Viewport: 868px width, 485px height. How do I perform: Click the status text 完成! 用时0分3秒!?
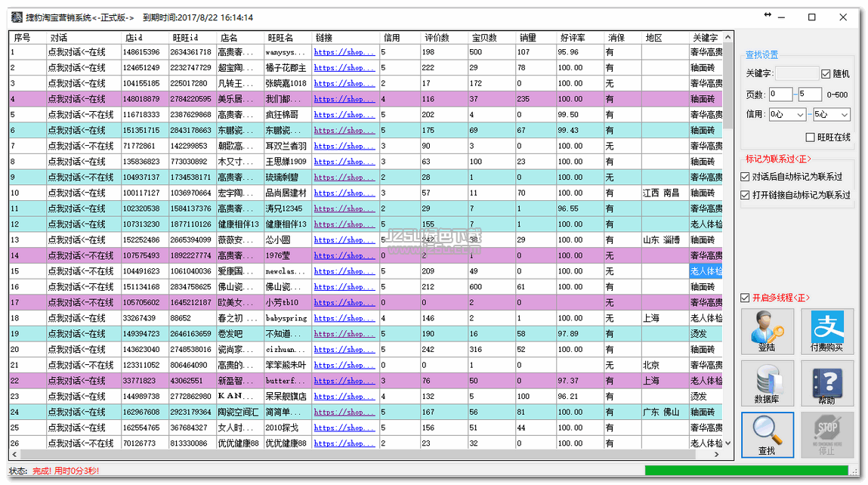click(66, 471)
